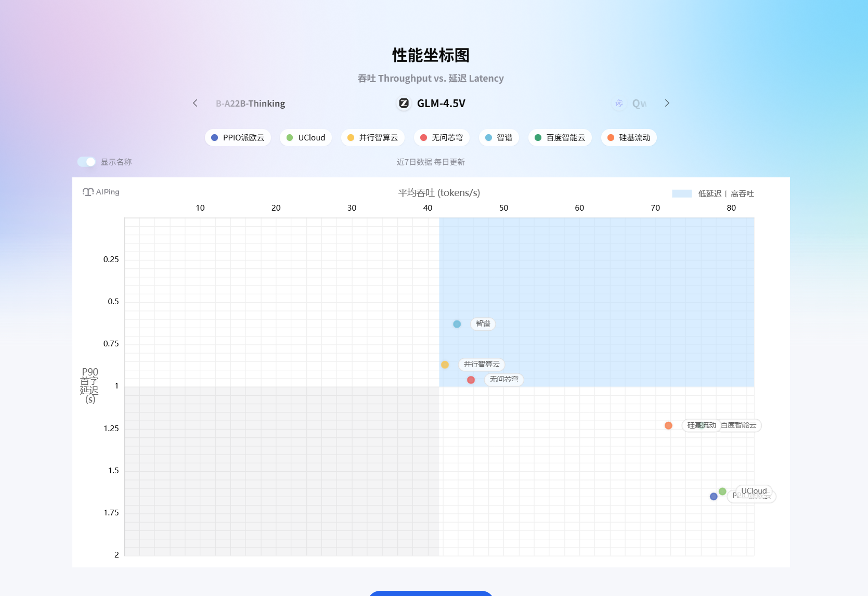Click the 百度智能云 label in chart
868x596 pixels.
point(739,425)
